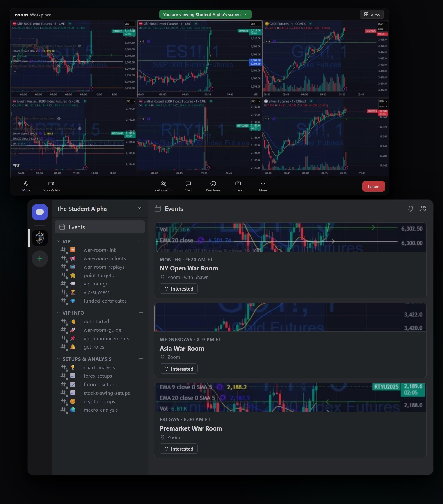Mark Interested for NY Open War Room
This screenshot has width=443, height=504.
click(178, 289)
